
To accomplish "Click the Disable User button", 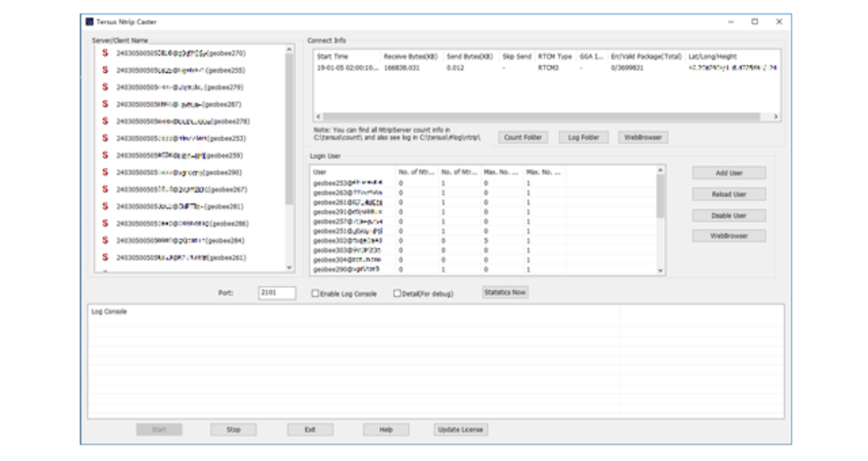I will 728,215.
